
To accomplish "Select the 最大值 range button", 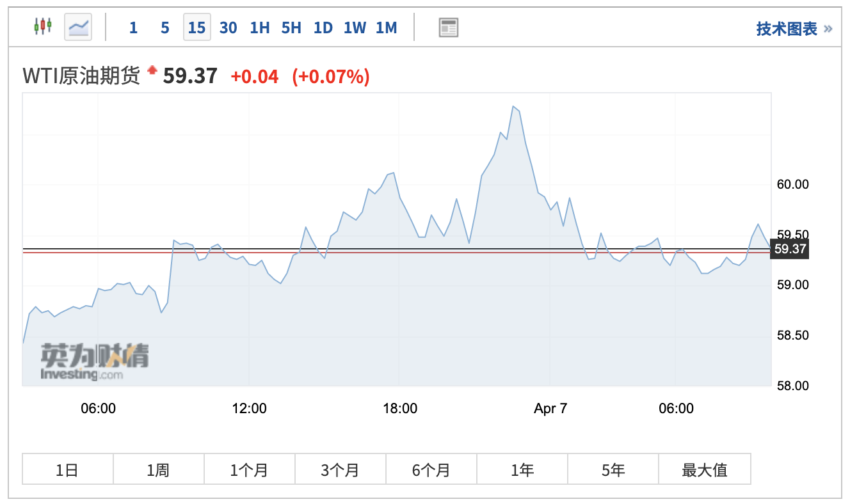I will point(704,470).
